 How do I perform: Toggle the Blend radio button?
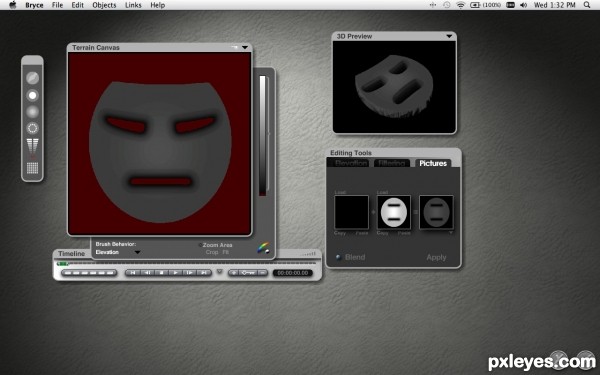[338, 257]
